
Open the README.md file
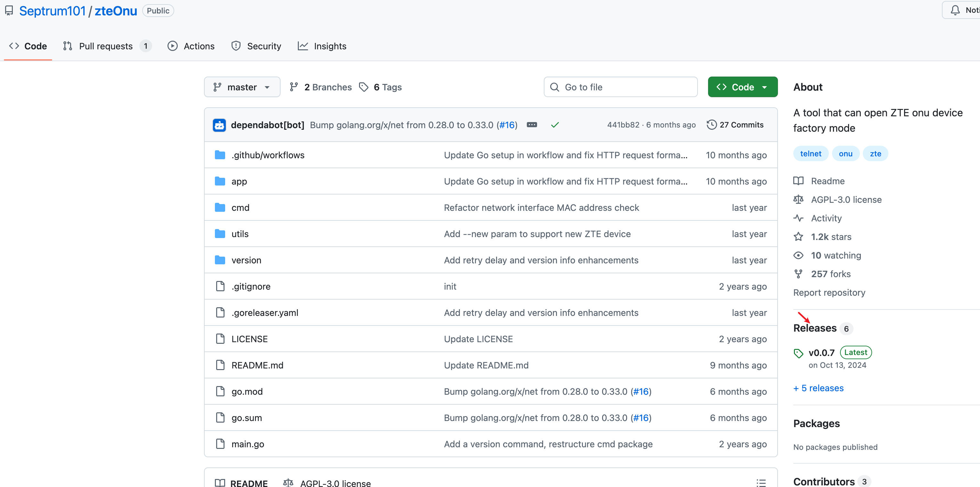tap(257, 365)
